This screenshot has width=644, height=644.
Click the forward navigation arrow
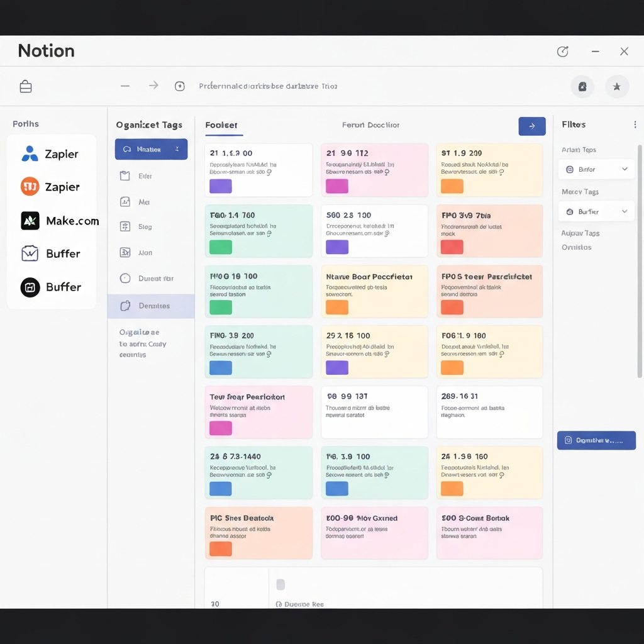tap(153, 86)
